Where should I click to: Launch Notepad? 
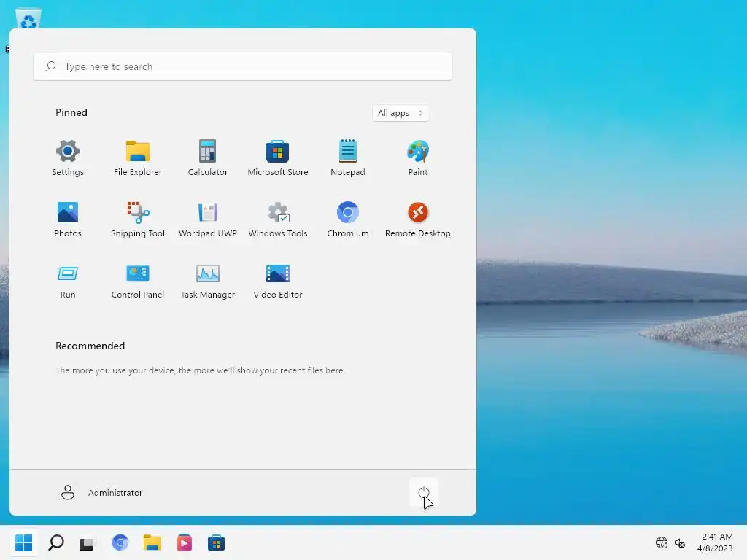[348, 158]
